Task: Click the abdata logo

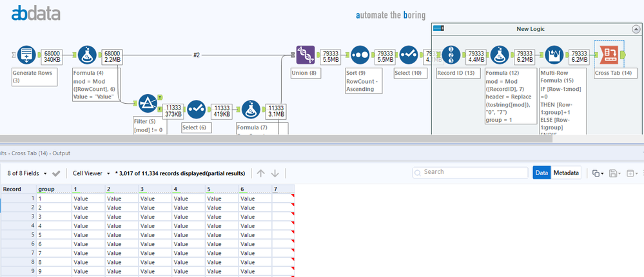Action: (36, 13)
